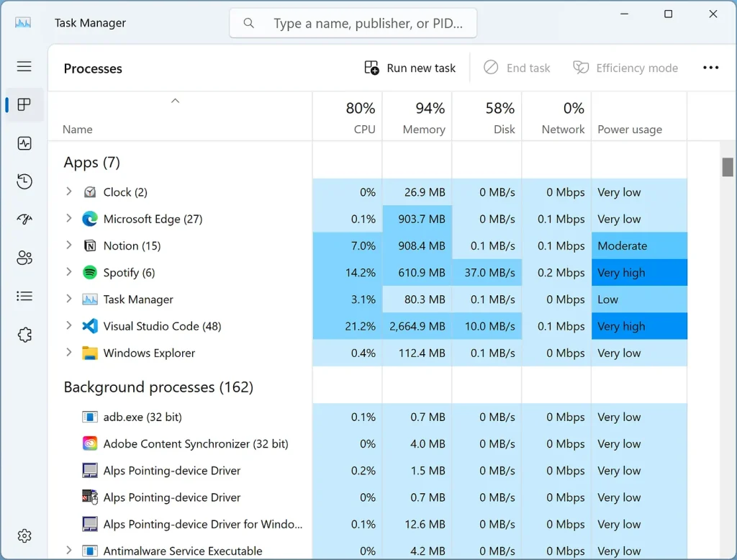
Task: Open the more options ellipsis menu
Action: click(710, 68)
